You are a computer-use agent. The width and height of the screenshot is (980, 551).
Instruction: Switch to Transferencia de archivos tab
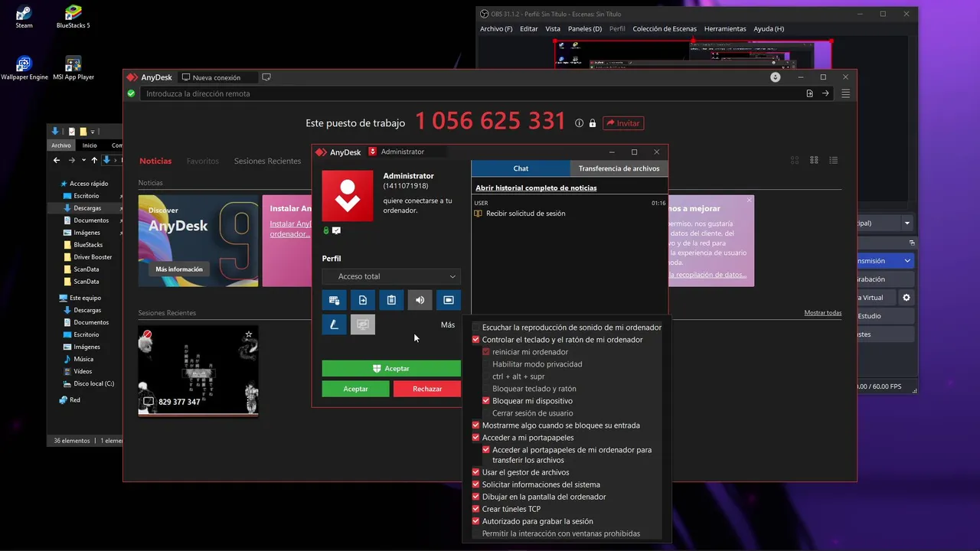pos(619,168)
